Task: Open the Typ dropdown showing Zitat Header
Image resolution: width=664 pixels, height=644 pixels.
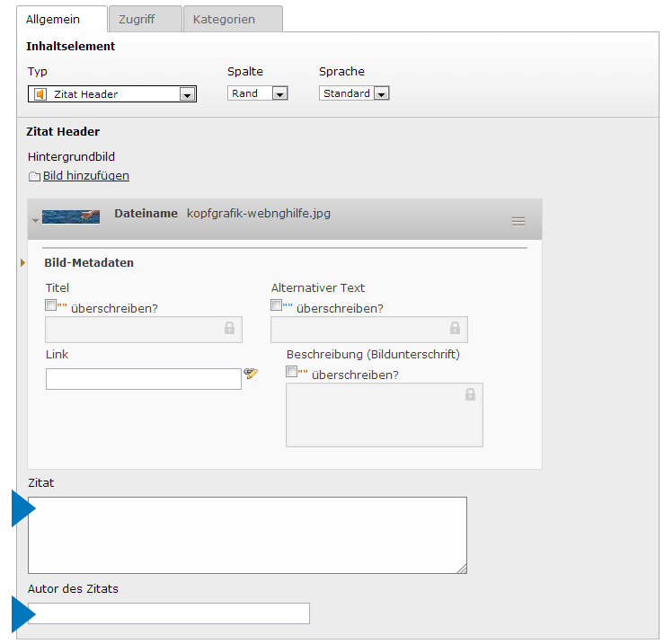Action: (187, 94)
